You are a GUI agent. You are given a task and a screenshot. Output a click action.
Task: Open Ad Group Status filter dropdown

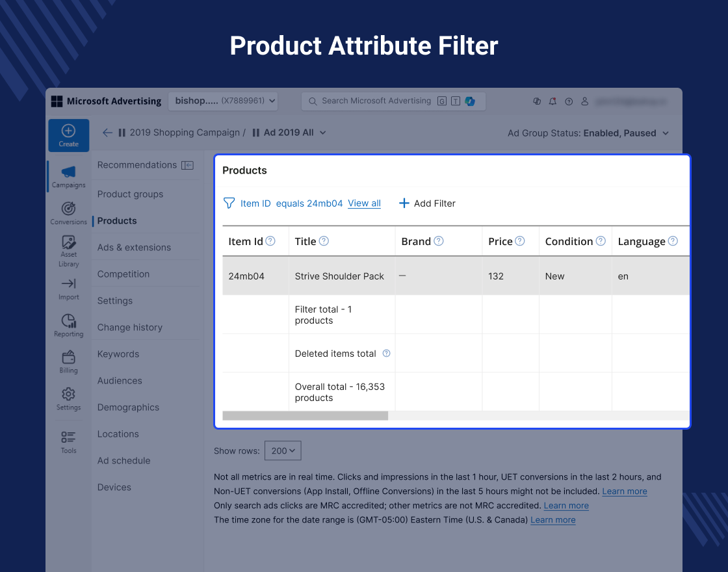click(x=588, y=133)
